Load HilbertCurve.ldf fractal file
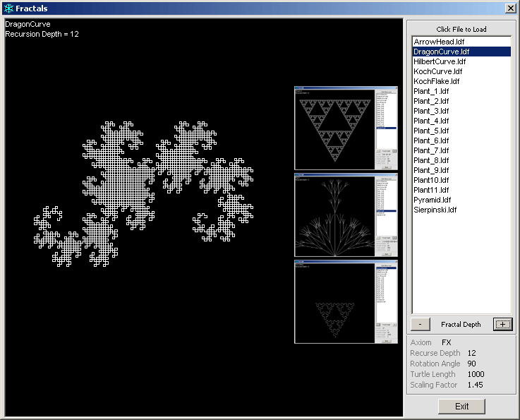 440,61
